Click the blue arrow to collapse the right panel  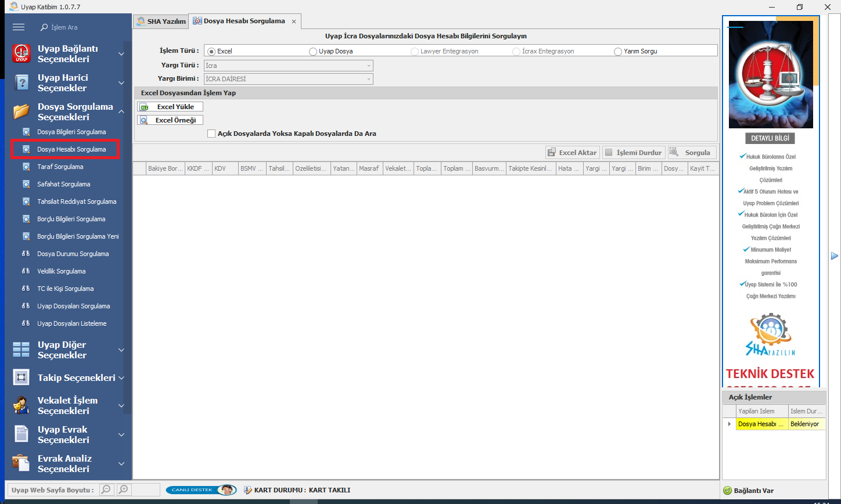click(835, 255)
